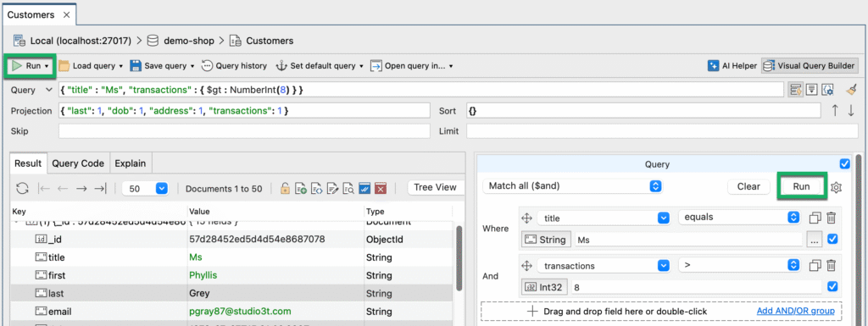Click the refresh icon in the Result toolbar

(22, 189)
